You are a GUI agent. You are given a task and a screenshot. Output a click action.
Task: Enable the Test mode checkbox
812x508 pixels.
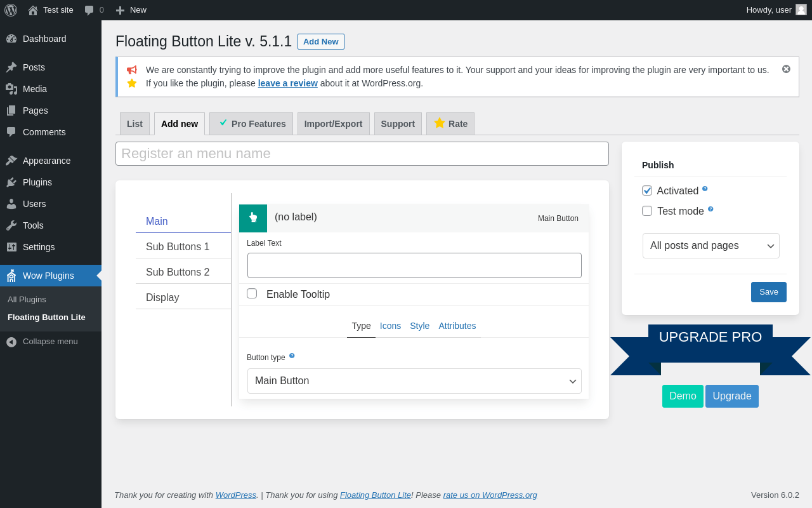647,211
